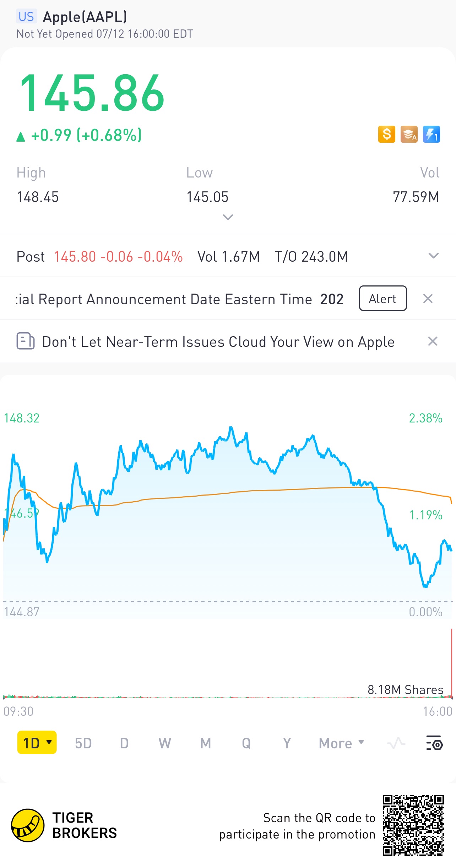The image size is (456, 868).
Task: Open headline Don't Let Near-Term Issues Cloud
Action: pyautogui.click(x=218, y=342)
